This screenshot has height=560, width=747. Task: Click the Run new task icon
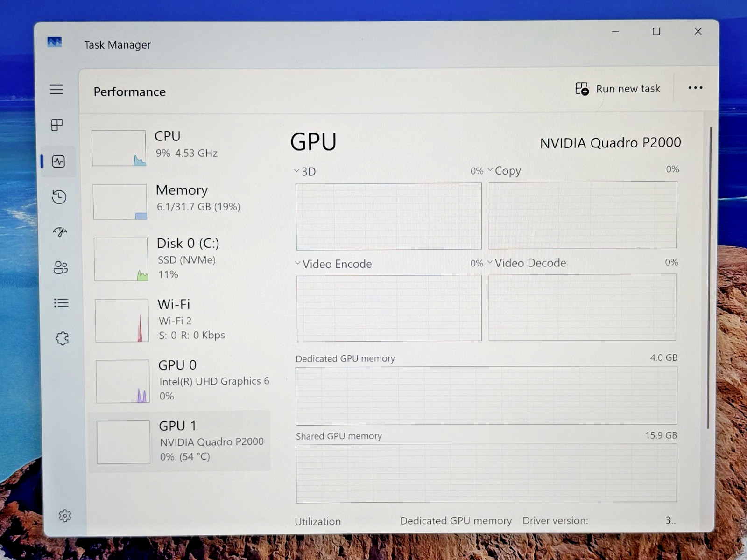click(582, 88)
